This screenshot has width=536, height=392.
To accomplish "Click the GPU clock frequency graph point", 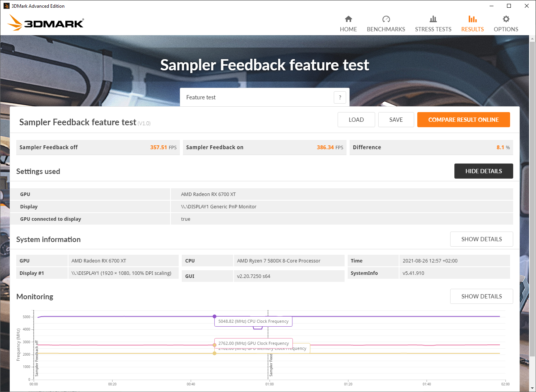I will pos(215,345).
